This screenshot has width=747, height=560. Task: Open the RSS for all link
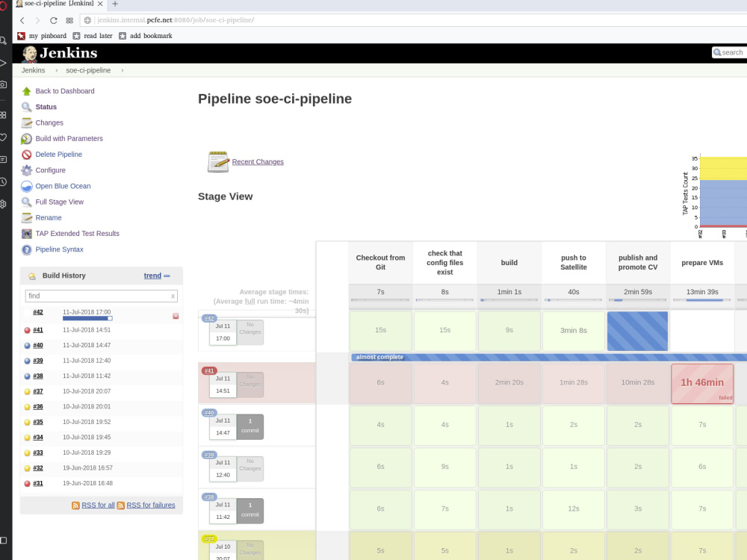click(x=98, y=505)
